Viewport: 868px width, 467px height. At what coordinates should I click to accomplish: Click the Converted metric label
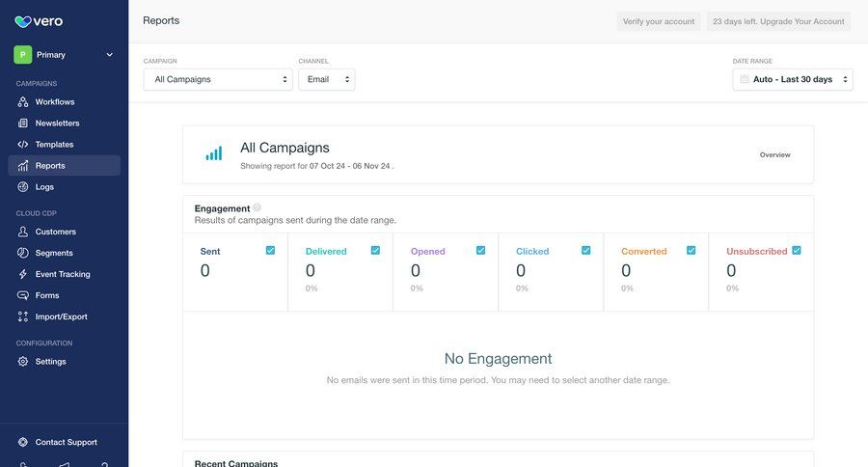coord(644,251)
